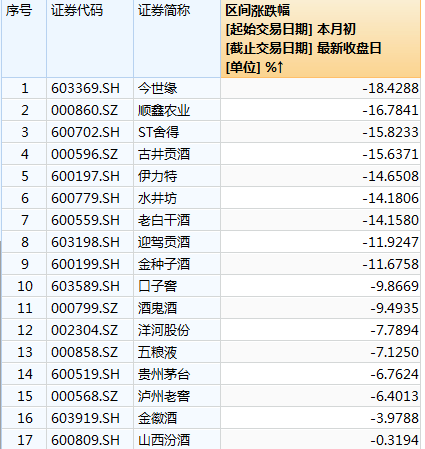425x449 pixels.
Task: Click the -6.4013 value for 泸州老窖
Action: [x=320, y=396]
